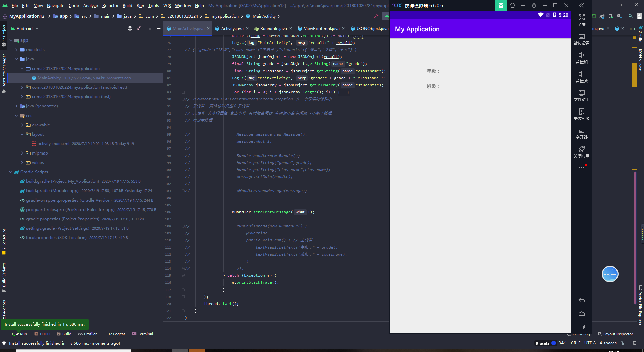Click Install APK in Nox sidebar
The height and width of the screenshot is (352, 644).
pos(581,114)
